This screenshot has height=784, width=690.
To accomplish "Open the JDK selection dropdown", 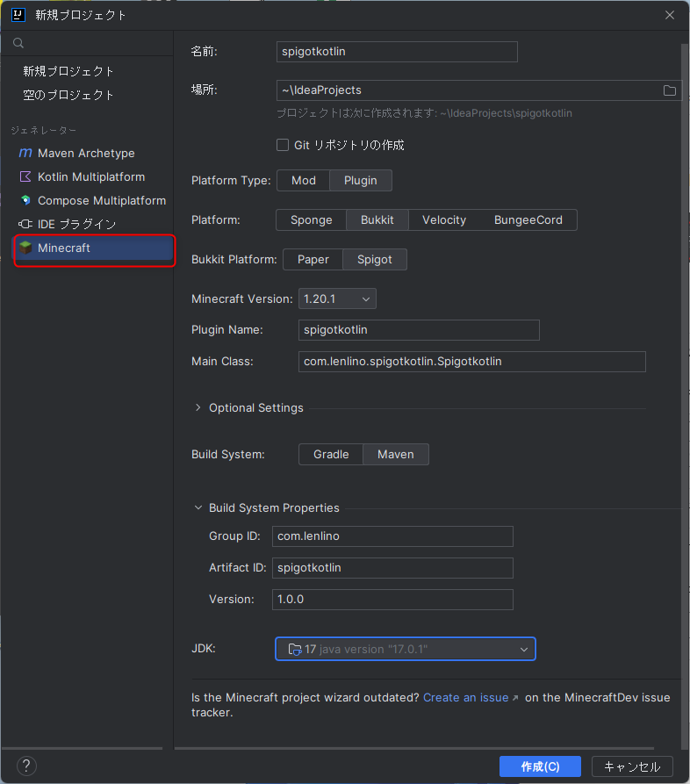I will point(405,650).
